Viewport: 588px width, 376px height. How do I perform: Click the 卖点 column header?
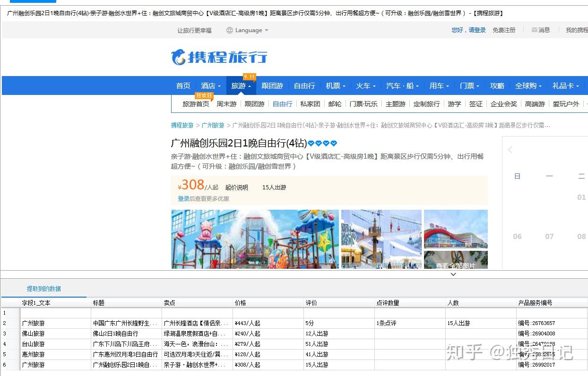[x=197, y=303]
